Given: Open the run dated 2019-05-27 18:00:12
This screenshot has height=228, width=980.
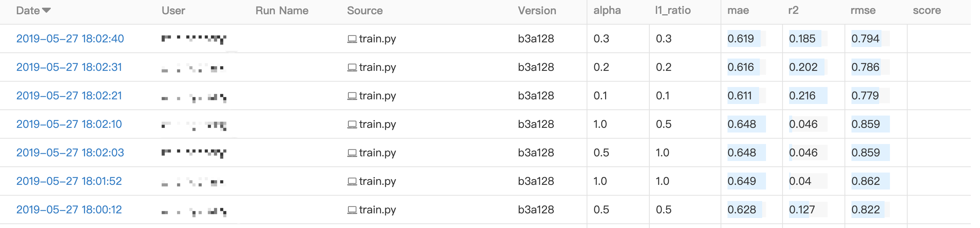Looking at the screenshot, I should point(69,210).
